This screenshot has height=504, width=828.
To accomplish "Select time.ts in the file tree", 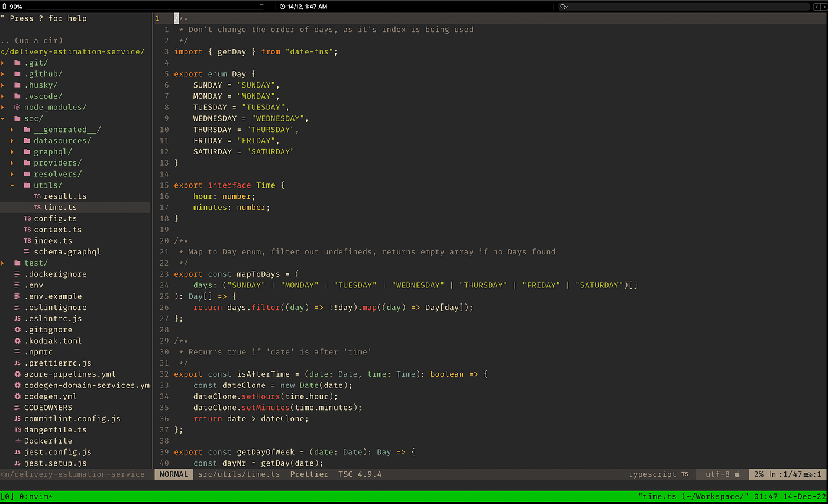I will coord(60,208).
